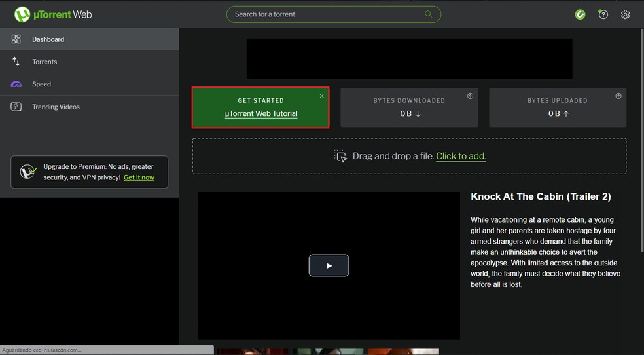The width and height of the screenshot is (644, 355).
Task: Click the drag and drop file icon
Action: [x=340, y=156]
